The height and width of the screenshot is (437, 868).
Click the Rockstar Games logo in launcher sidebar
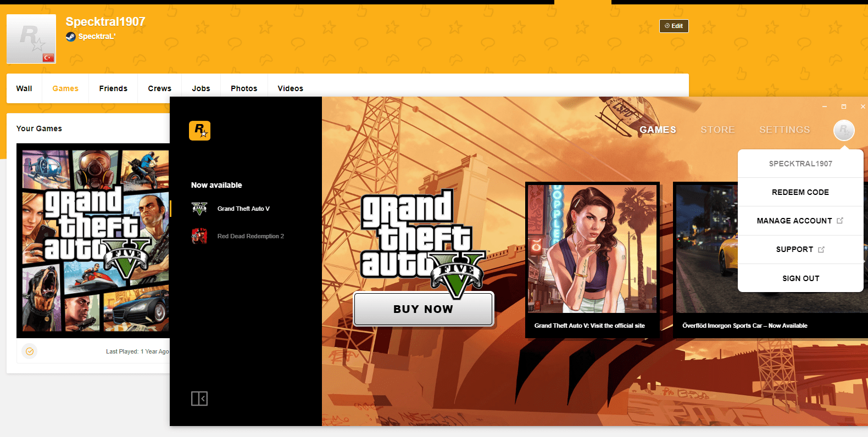click(x=199, y=131)
